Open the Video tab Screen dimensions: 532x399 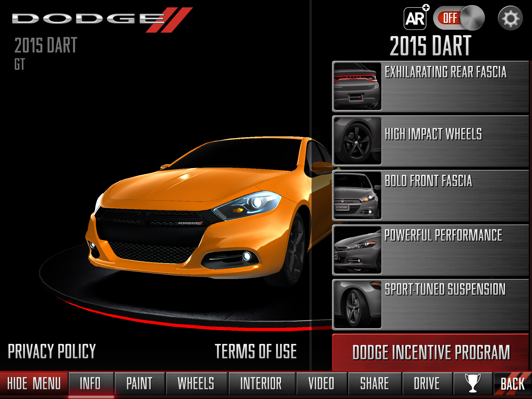click(322, 383)
